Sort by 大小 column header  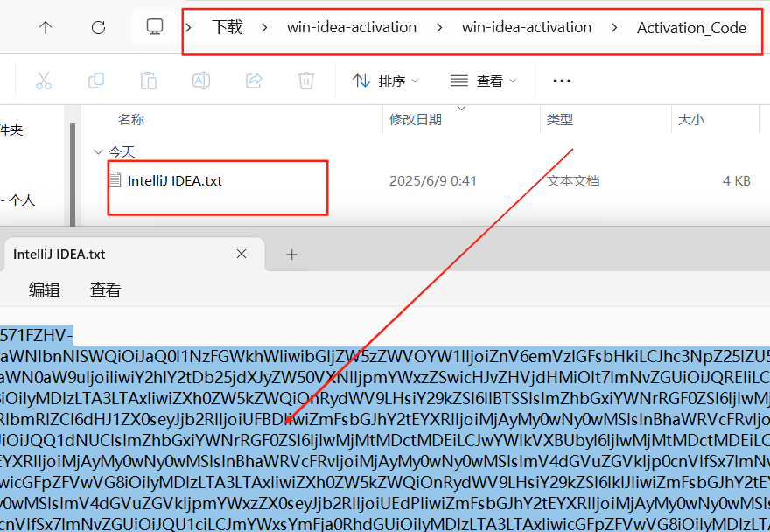pos(691,119)
